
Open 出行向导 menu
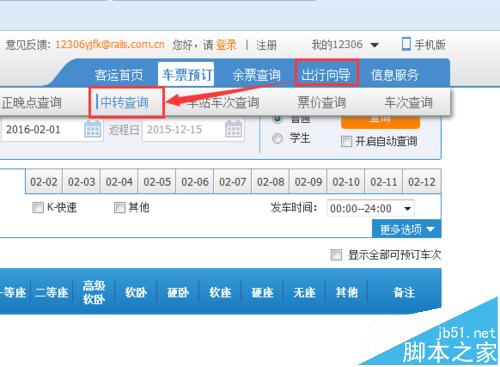point(326,74)
